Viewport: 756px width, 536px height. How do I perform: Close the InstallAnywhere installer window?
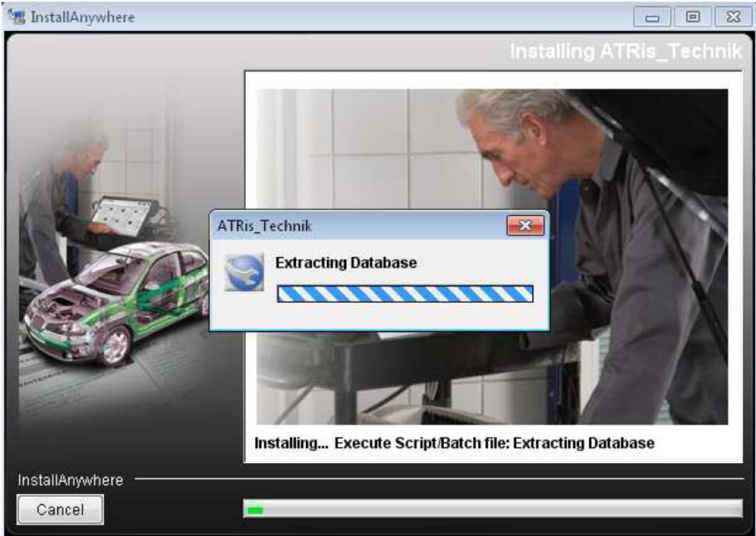pyautogui.click(x=733, y=18)
